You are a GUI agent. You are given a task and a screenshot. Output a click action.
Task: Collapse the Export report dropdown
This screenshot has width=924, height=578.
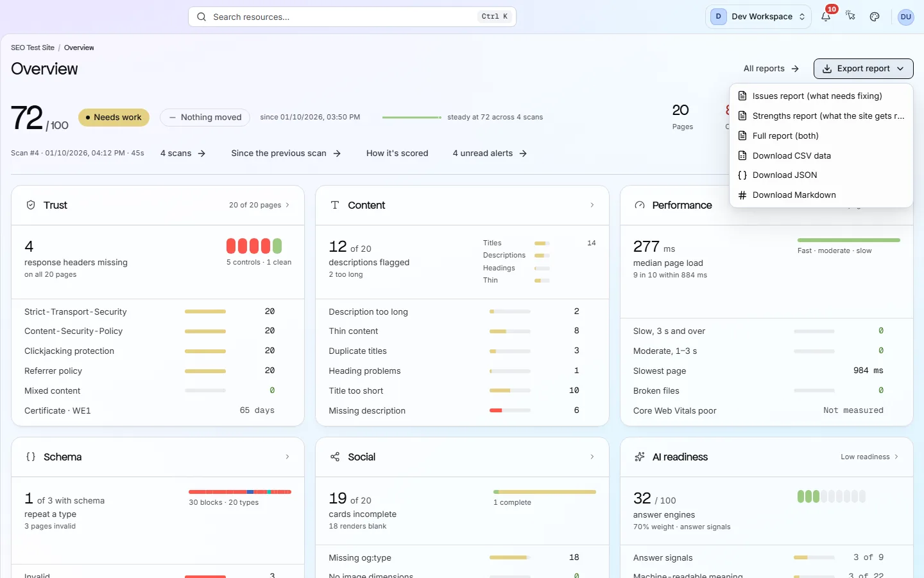click(863, 69)
